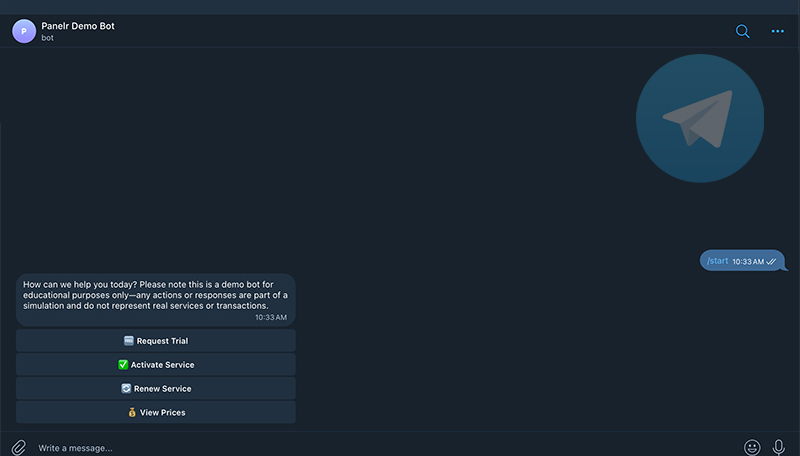The height and width of the screenshot is (456, 800).
Task: Click the blue /start command link
Action: 717,261
